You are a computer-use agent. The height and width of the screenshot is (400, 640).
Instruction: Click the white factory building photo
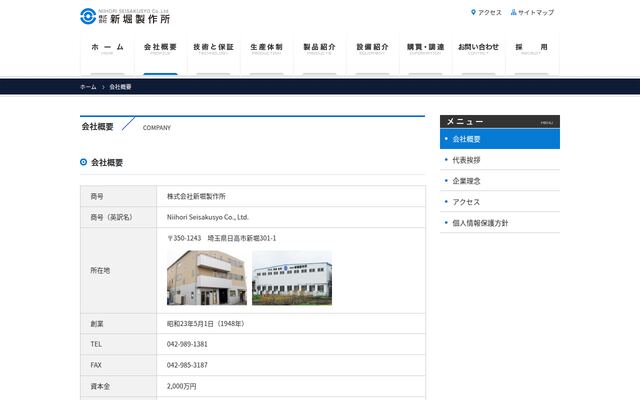(292, 278)
